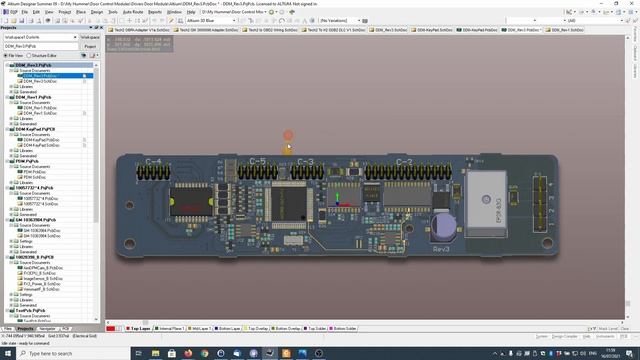The height and width of the screenshot is (360, 640).
Task: Collapse the DDM KeyPad.PrjPCB project node
Action: [7, 129]
